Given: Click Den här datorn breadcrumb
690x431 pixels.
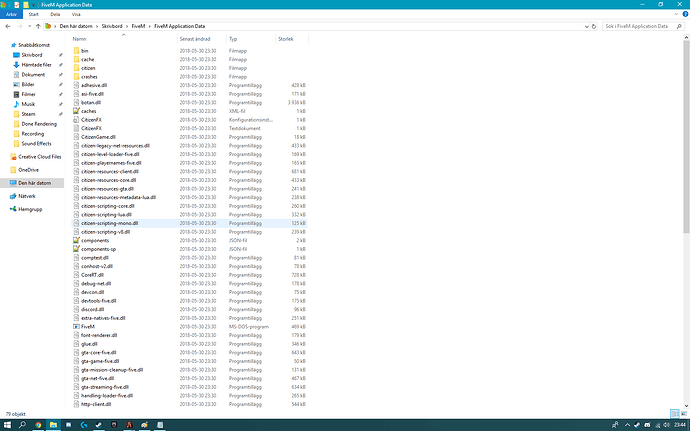Looking at the screenshot, I should (76, 26).
